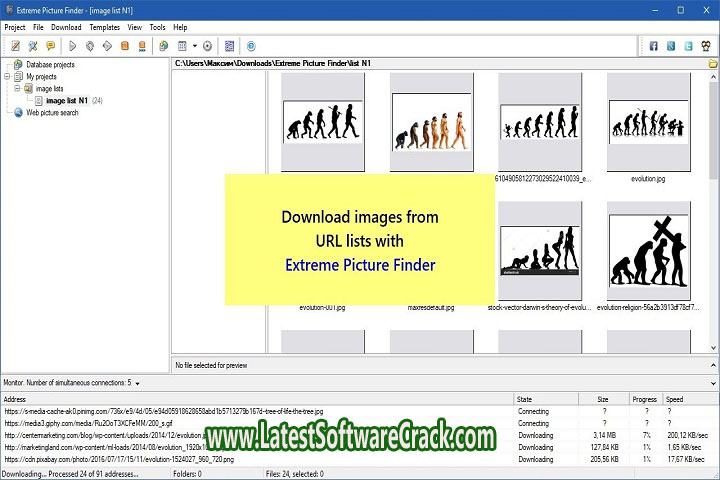Open the Templates menu
This screenshot has width=720, height=480.
[x=105, y=27]
